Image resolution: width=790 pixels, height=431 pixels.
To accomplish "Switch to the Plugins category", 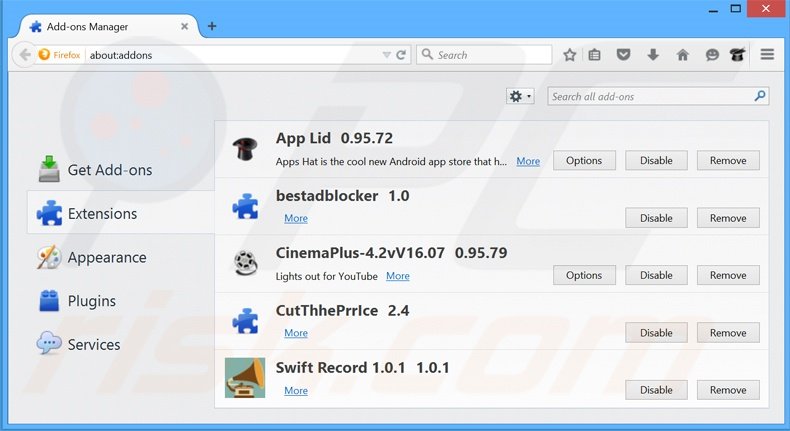I will coord(91,301).
